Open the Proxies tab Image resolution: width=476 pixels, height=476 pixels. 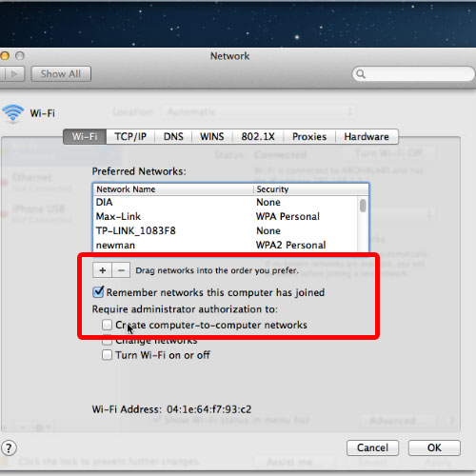(x=309, y=136)
